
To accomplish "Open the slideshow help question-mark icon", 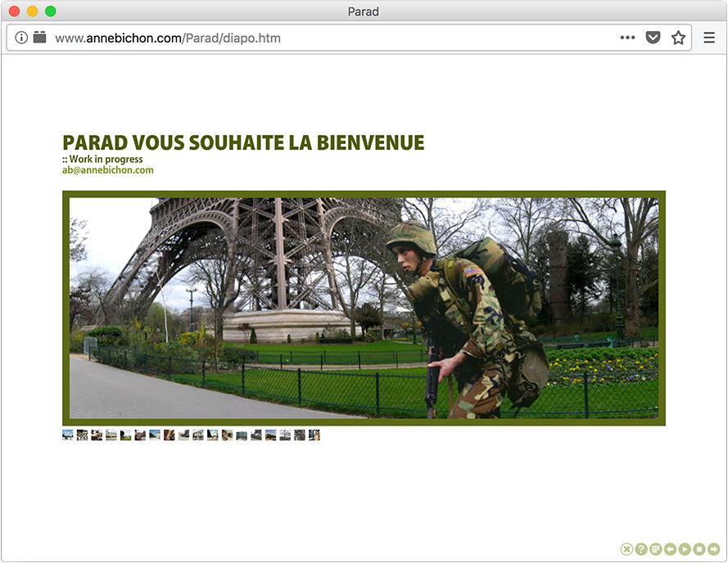I will tap(641, 549).
